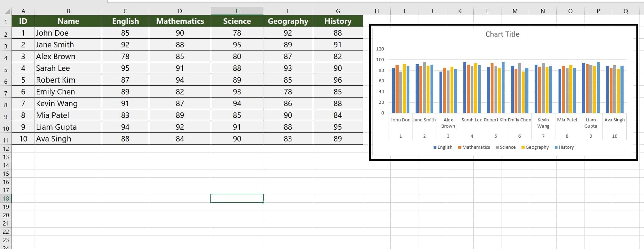
Task: Click the John Doe chart axis label
Action: click(400, 120)
